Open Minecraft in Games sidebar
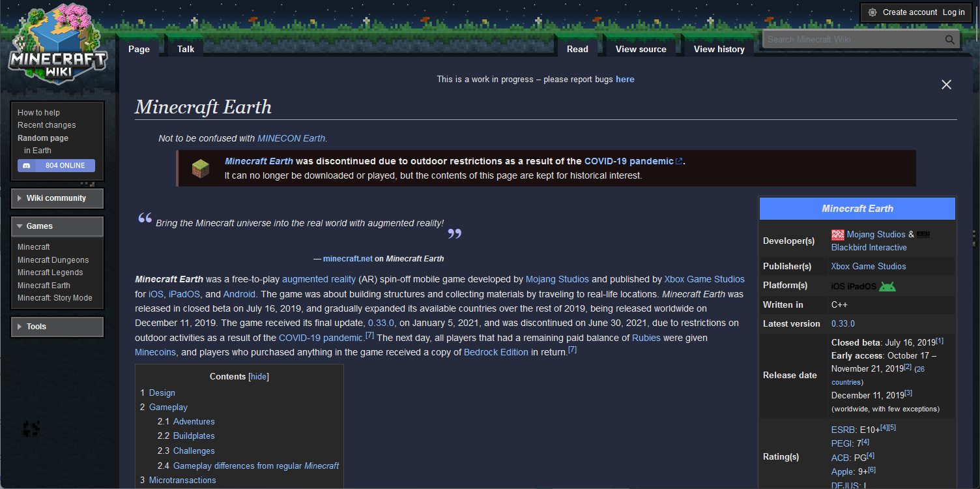Viewport: 980px width, 489px height. pyautogui.click(x=34, y=247)
